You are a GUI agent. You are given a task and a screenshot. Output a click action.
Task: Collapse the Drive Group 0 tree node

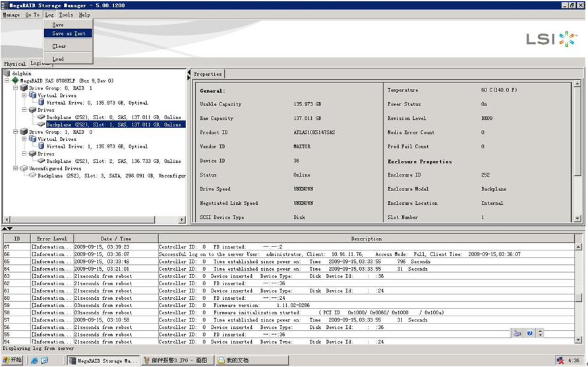point(15,88)
